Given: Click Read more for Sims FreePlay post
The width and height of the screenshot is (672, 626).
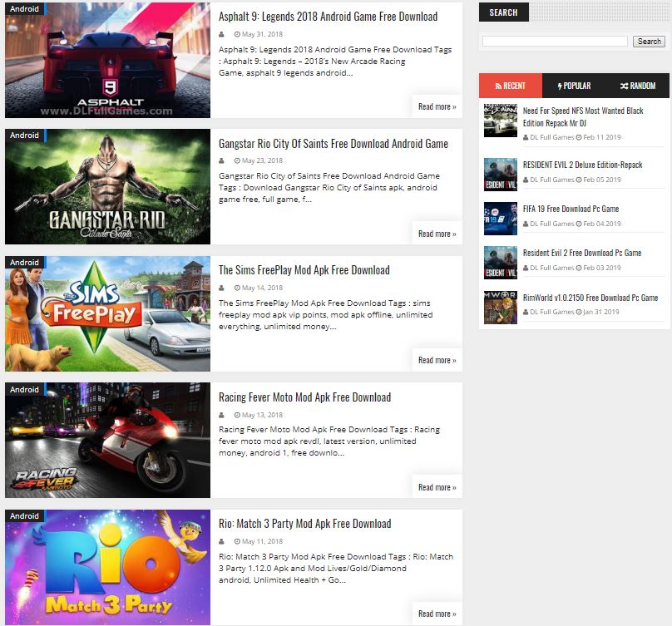Looking at the screenshot, I should 437,360.
